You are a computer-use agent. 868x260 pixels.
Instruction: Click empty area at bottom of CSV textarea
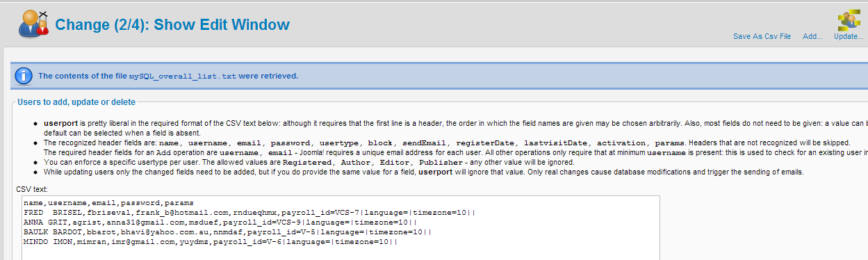[341, 253]
